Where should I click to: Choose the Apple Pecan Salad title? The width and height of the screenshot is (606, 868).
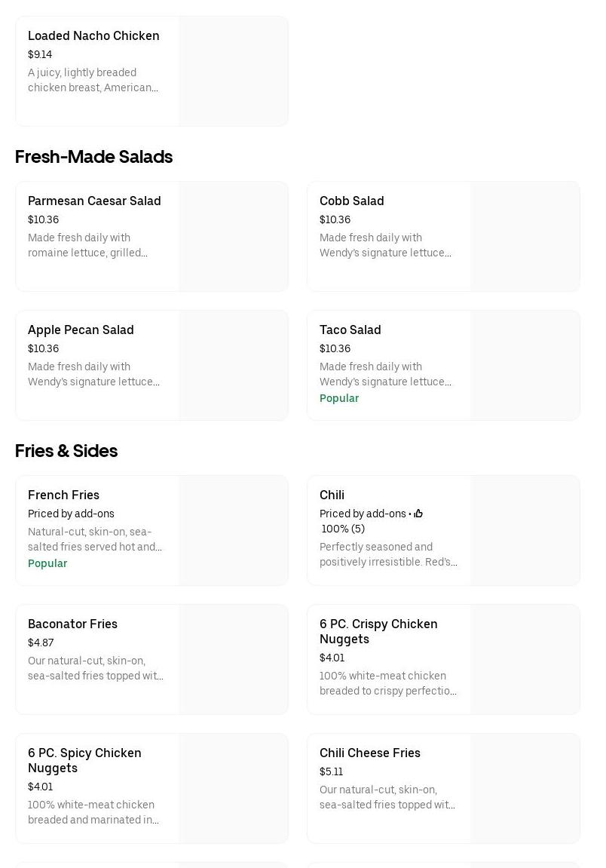point(81,330)
